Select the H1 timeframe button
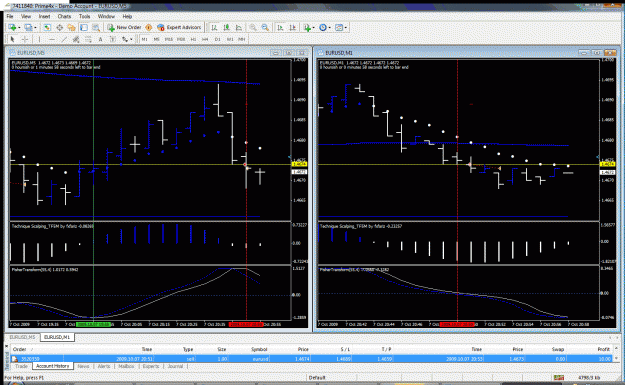Viewport: 625px width, 385px height. click(193, 39)
